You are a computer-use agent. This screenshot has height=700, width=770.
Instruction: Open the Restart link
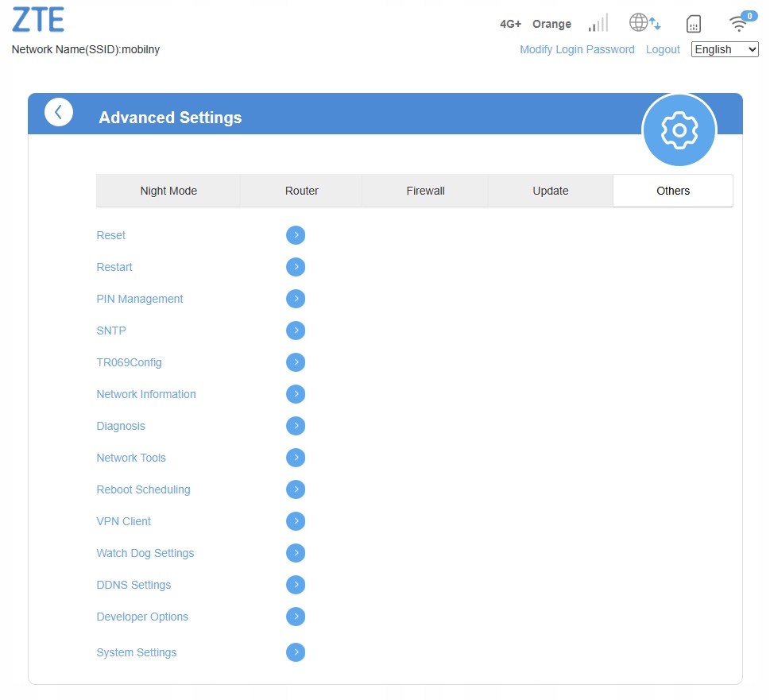tap(114, 267)
